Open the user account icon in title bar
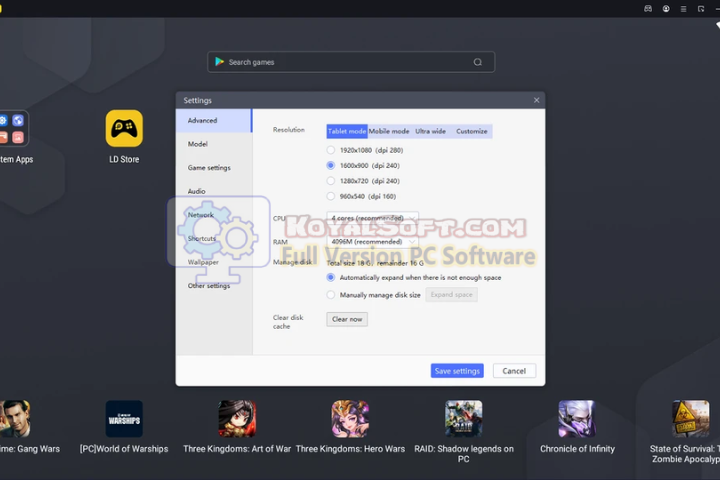Viewport: 720px width, 480px height. (x=666, y=9)
